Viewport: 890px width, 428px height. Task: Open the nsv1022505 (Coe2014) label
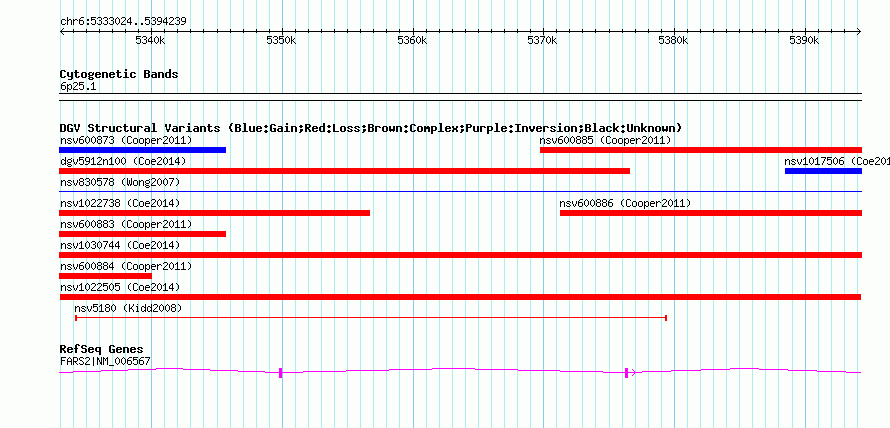tap(120, 287)
